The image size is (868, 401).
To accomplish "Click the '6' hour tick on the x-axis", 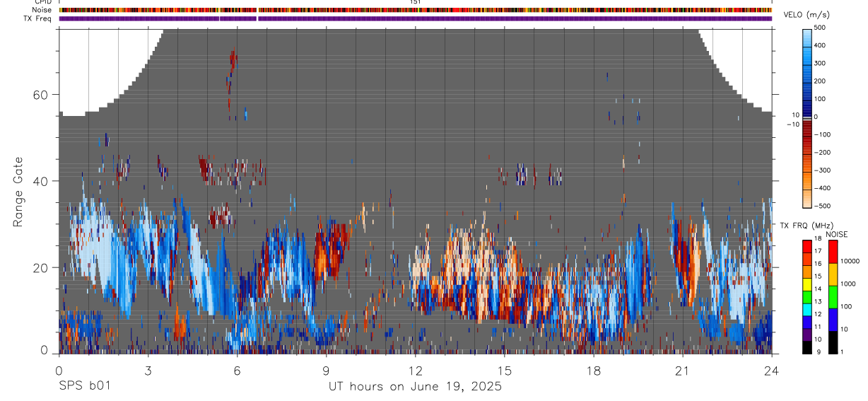I will click(237, 370).
